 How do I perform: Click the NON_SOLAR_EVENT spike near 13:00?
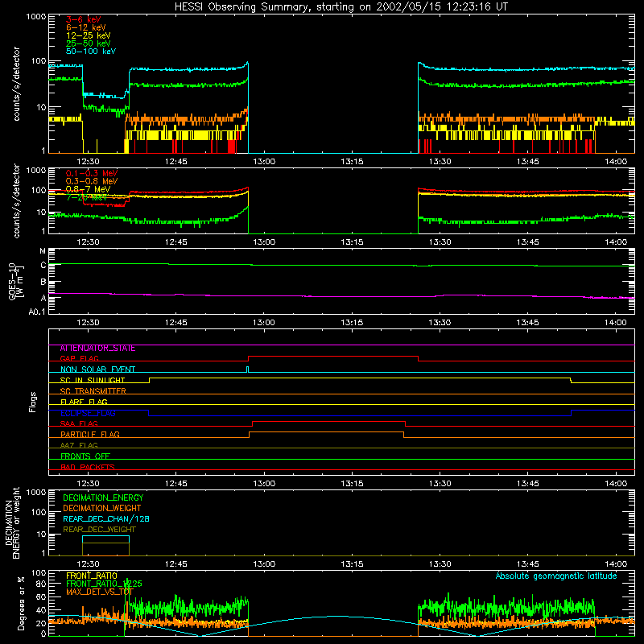coord(247,369)
